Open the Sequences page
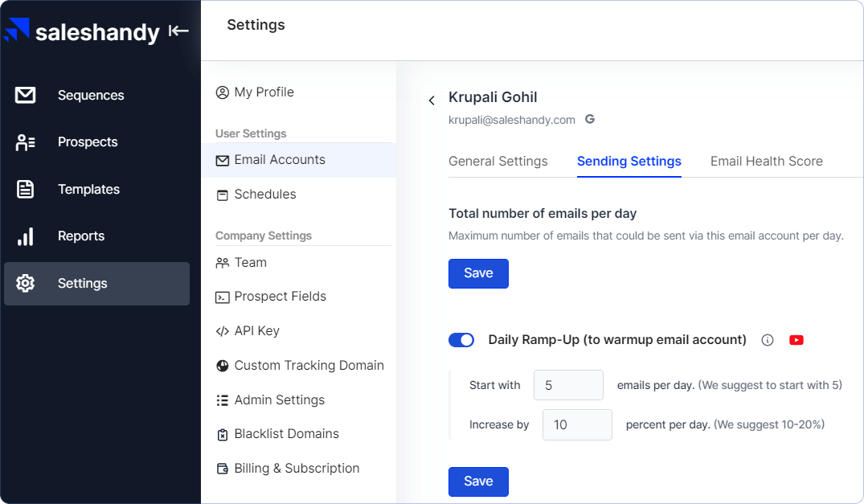Viewport: 864px width, 504px height. (91, 96)
